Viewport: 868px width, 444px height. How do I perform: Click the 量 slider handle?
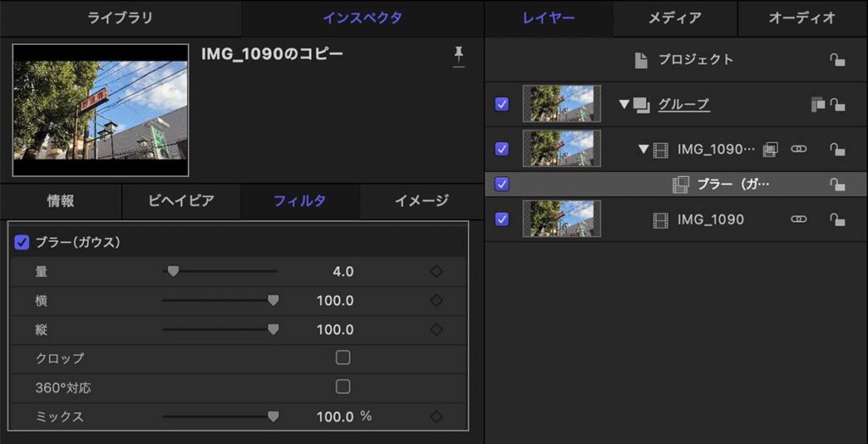pos(173,272)
